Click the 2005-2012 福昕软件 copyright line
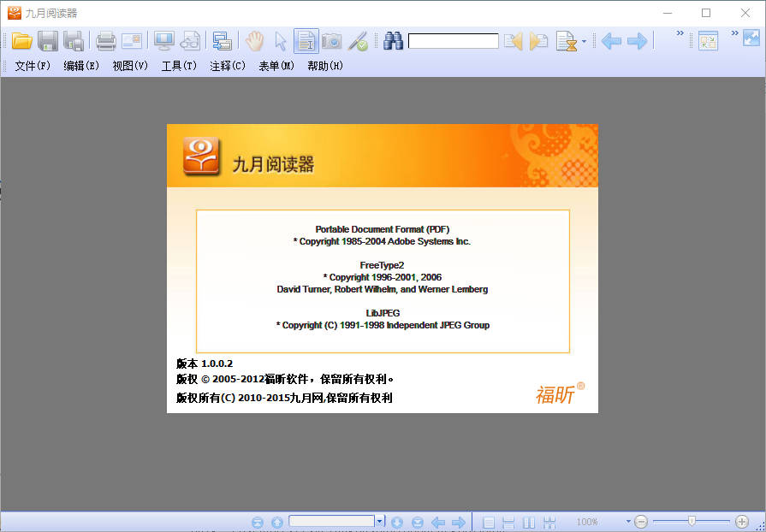 pyautogui.click(x=285, y=379)
